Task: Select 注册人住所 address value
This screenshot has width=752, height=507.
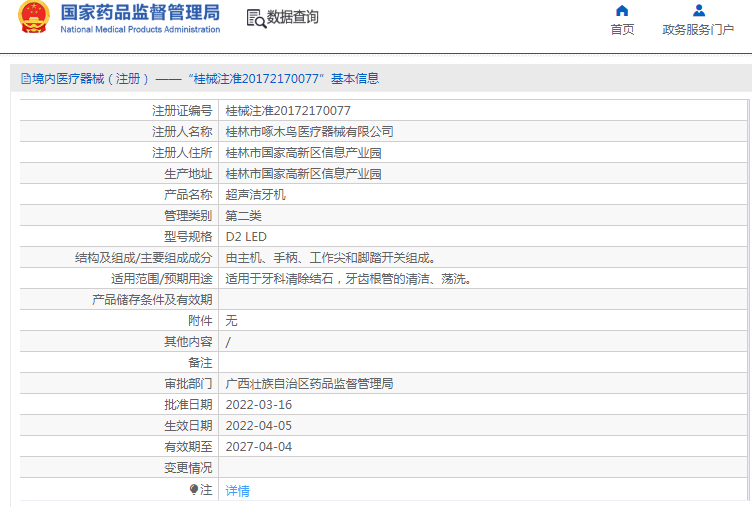Action: [x=303, y=153]
